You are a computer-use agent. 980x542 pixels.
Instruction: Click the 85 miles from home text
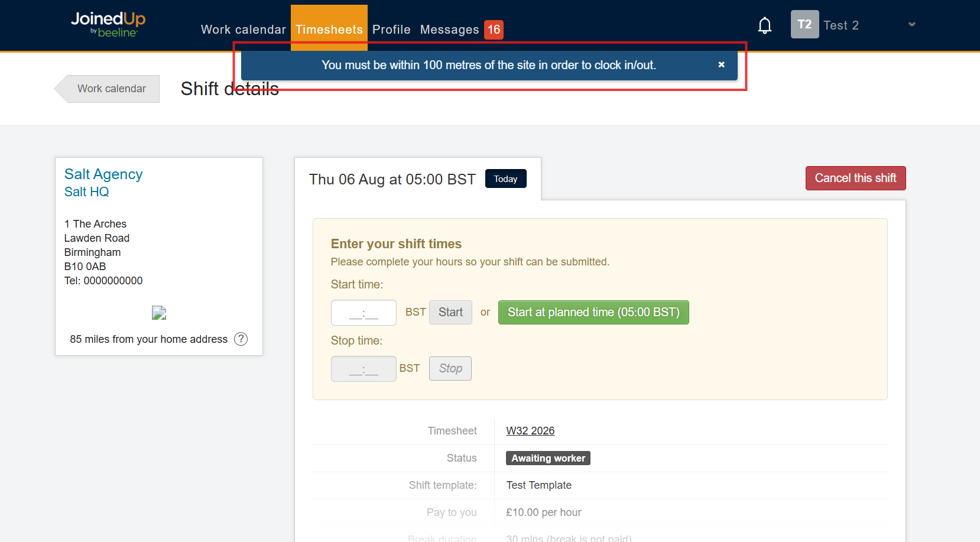(x=149, y=339)
